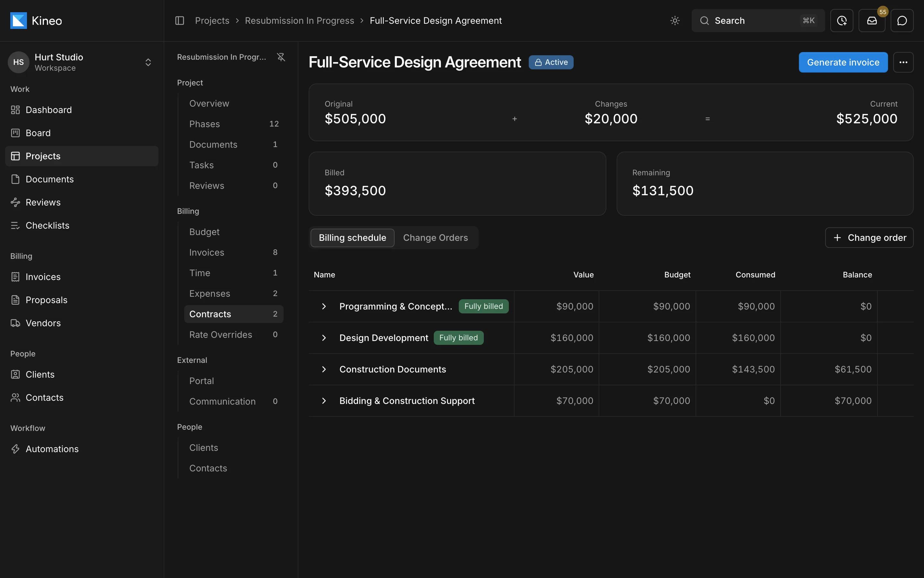924x578 pixels.
Task: Click the Active status badge
Action: point(551,62)
